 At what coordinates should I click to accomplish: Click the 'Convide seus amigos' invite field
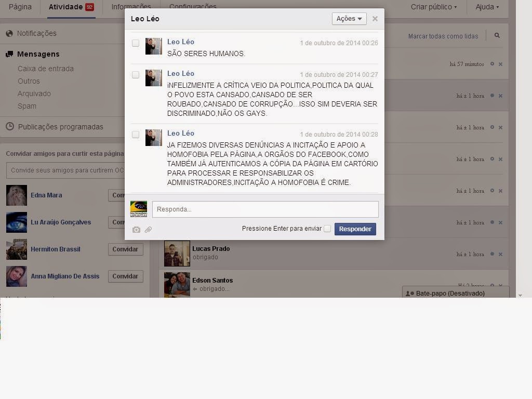tap(65, 170)
